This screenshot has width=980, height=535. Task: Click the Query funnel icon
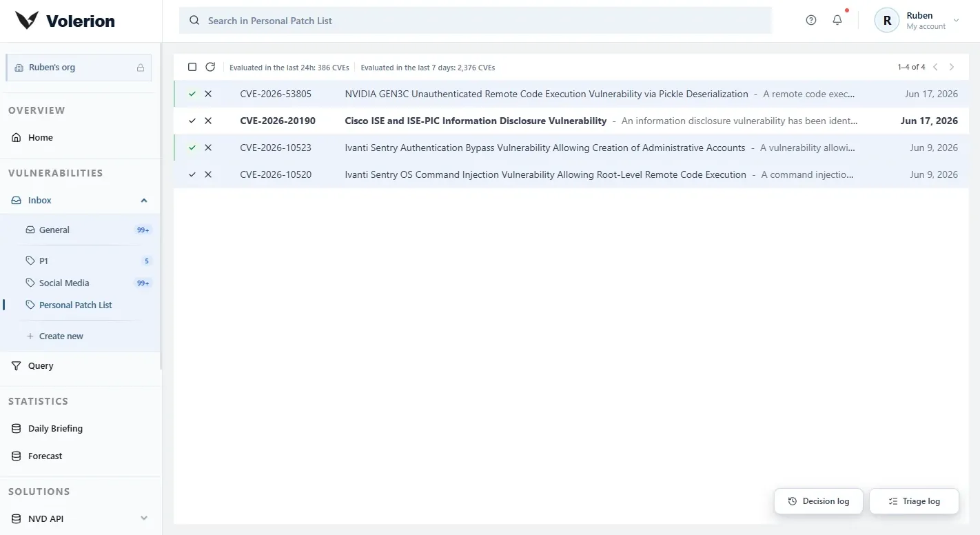coord(17,365)
